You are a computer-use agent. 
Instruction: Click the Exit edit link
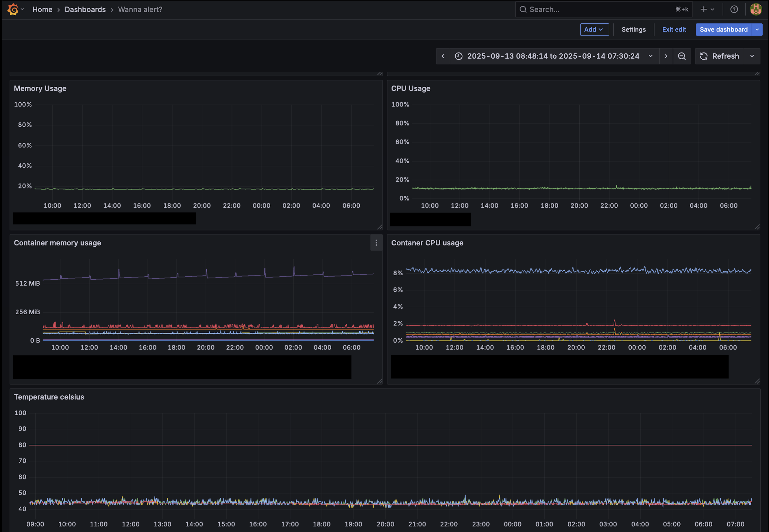674,29
